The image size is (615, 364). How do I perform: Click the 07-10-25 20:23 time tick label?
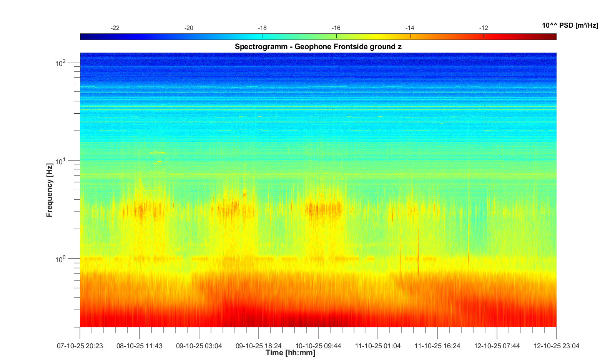(80, 346)
